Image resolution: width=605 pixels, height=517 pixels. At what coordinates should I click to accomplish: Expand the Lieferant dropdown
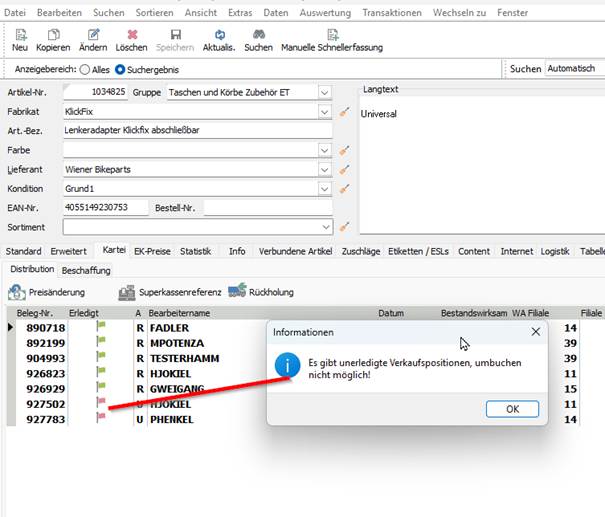(x=324, y=170)
